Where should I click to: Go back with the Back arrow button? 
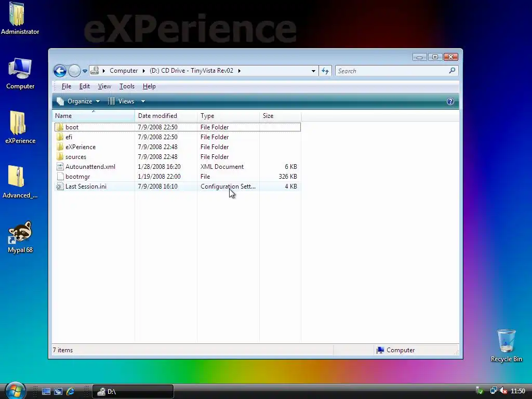point(60,71)
